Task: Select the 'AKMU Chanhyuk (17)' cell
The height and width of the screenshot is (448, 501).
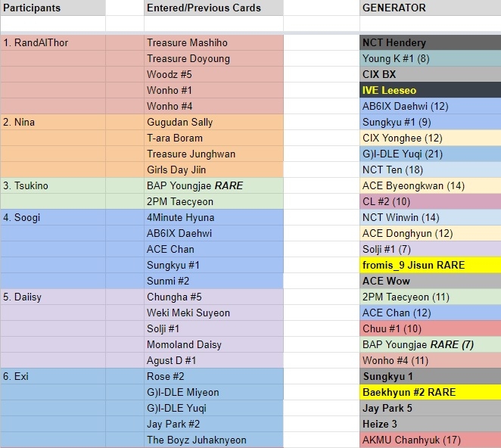Action: 430,440
